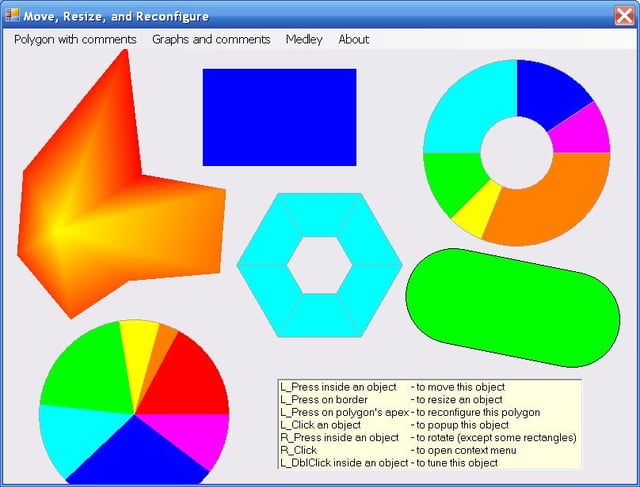Image resolution: width=640 pixels, height=487 pixels.
Task: Click the cyan sector of the donut chart
Action: tap(469, 108)
